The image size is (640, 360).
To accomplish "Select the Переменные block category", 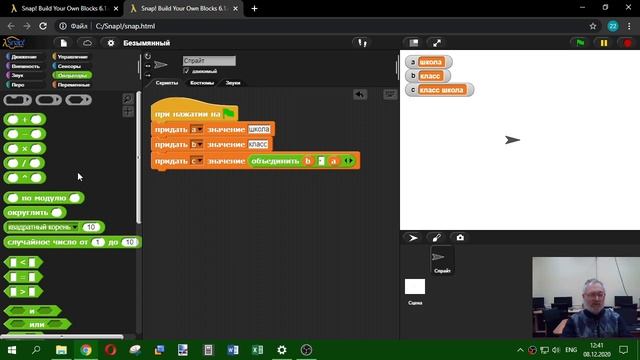I will [71, 84].
